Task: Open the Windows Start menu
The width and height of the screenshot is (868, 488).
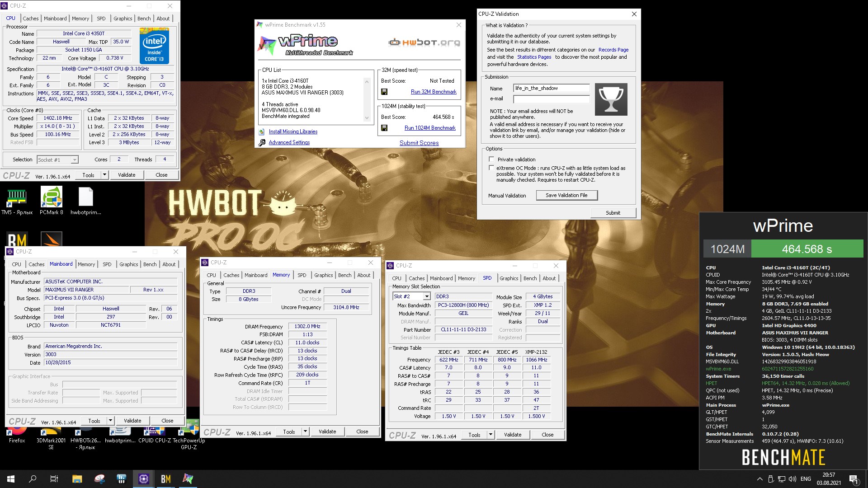Action: pos(11,479)
